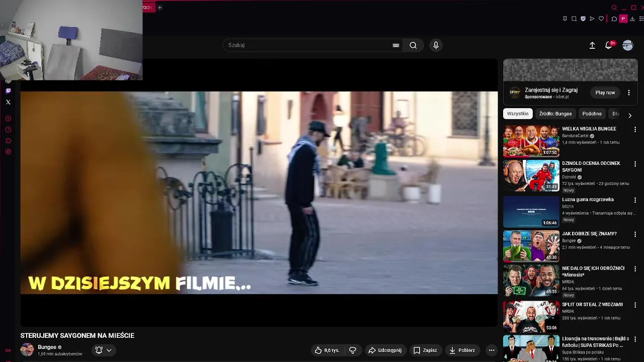Viewport: 644px width, 362px height.
Task: Toggle subscription notification bell for Bungee
Action: point(103,350)
